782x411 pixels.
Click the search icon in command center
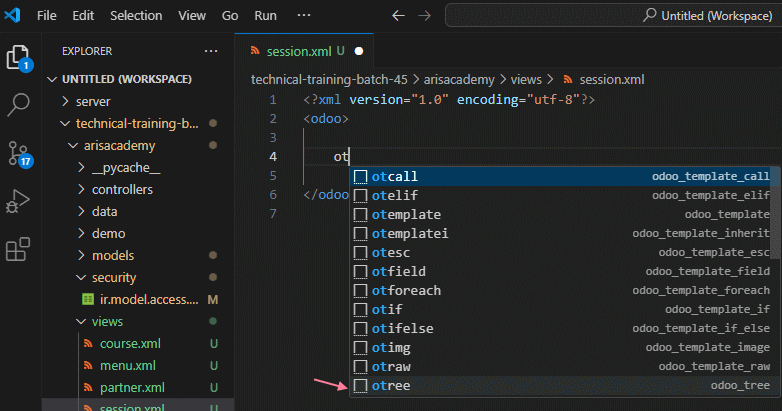point(649,15)
